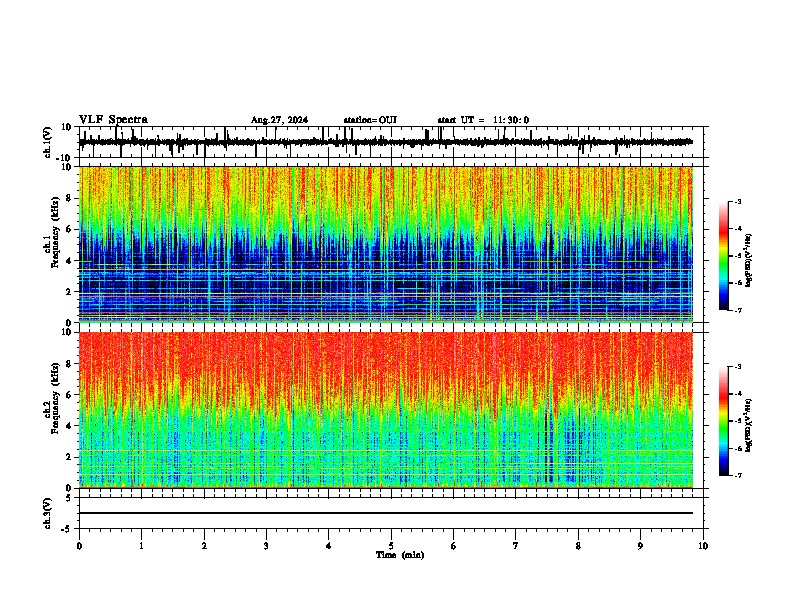This screenshot has width=792, height=612.
Task: Click the "station=OUI" label
Action: click(x=370, y=120)
